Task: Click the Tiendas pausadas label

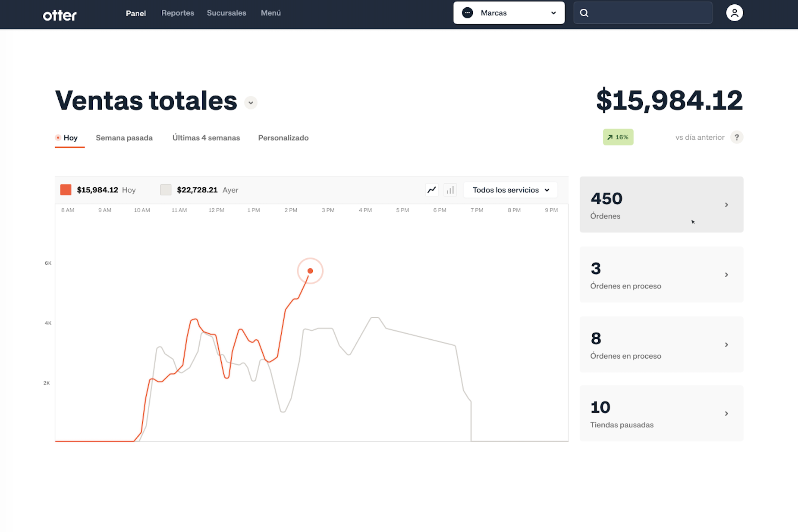Action: coord(622,425)
